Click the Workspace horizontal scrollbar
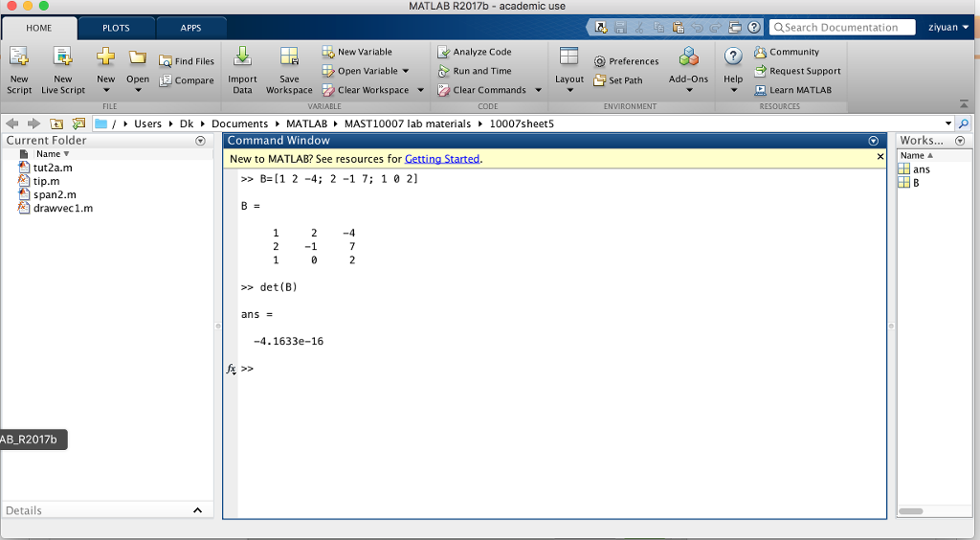 911,511
